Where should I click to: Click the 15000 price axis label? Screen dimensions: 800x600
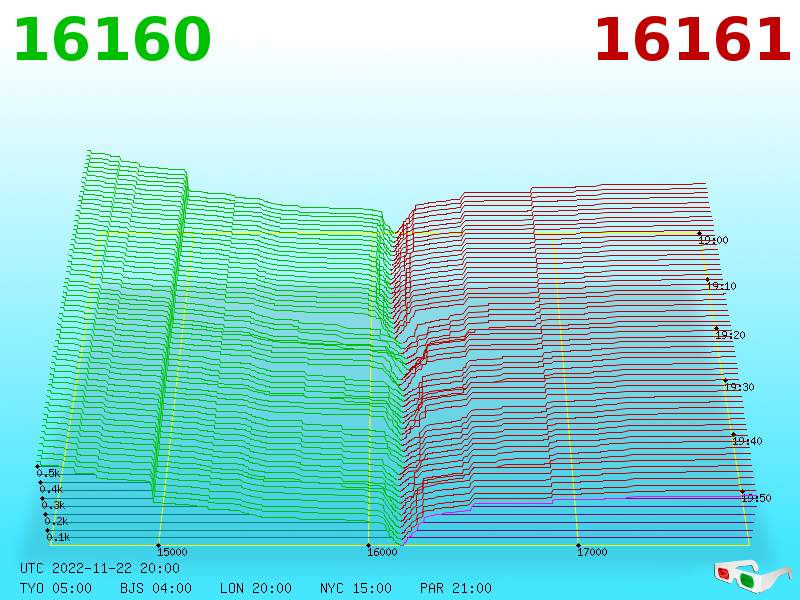pos(172,552)
